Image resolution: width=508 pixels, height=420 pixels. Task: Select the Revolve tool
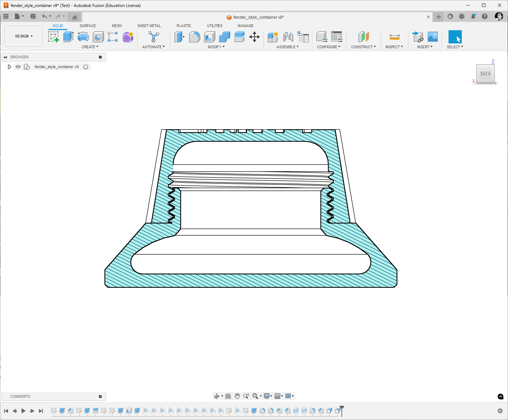click(x=83, y=36)
